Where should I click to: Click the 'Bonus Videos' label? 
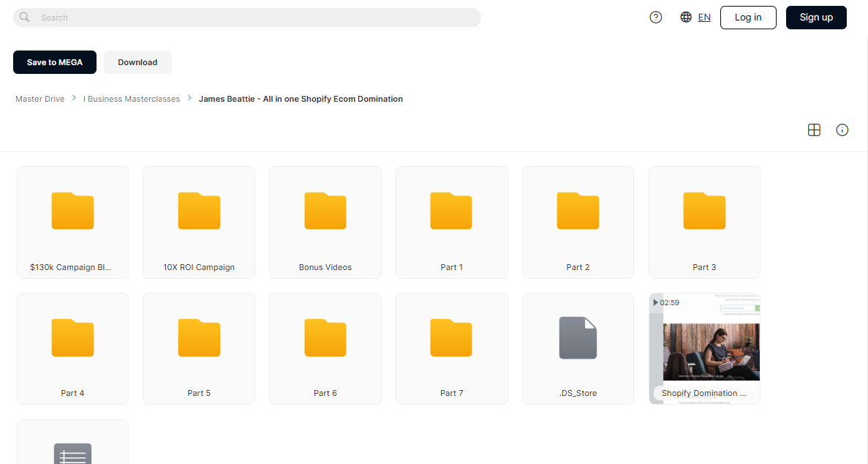click(325, 267)
